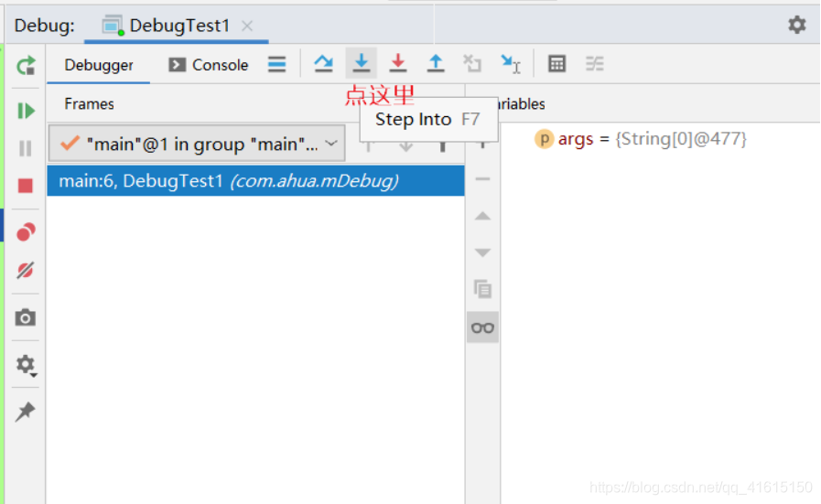Select the main:6, DebugTest1 stack frame

255,181
